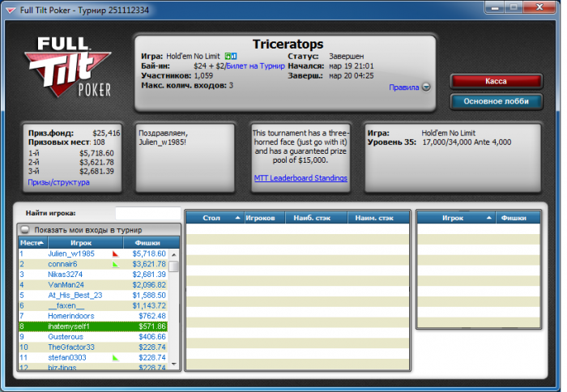The height and width of the screenshot is (392, 567).
Task: Go to Основное лобби
Action: [x=496, y=101]
